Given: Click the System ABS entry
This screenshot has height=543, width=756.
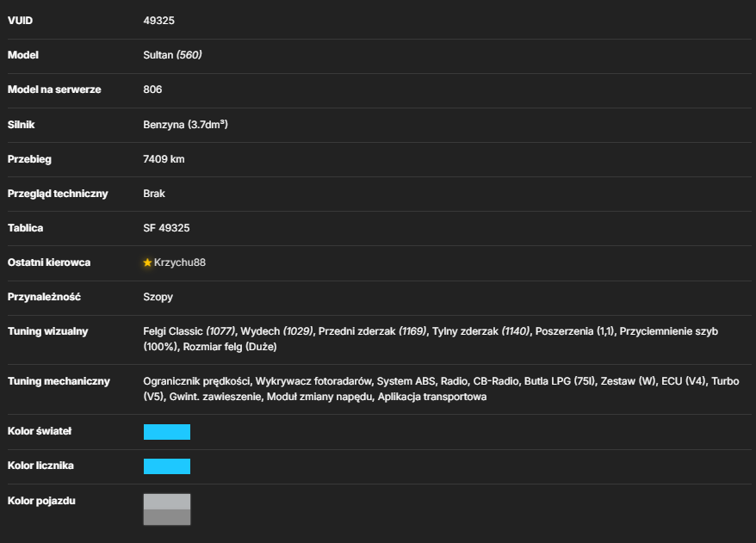Looking at the screenshot, I should [x=406, y=381].
